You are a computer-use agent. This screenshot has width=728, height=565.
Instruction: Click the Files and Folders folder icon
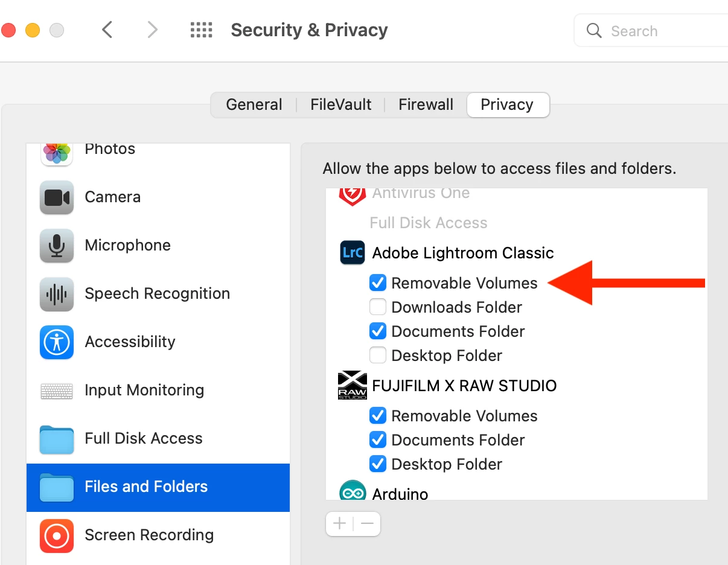tap(57, 488)
